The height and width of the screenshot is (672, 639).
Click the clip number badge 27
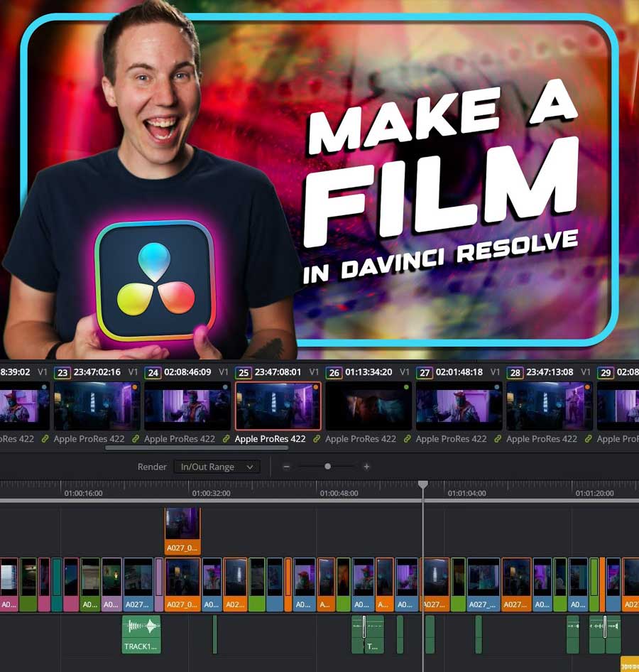tap(425, 372)
